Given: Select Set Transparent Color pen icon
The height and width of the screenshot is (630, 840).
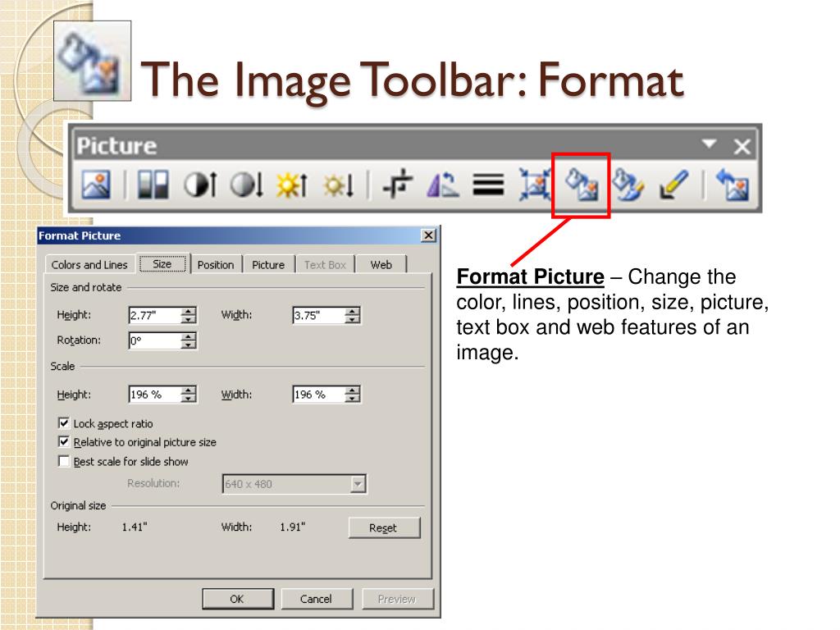Looking at the screenshot, I should click(673, 185).
